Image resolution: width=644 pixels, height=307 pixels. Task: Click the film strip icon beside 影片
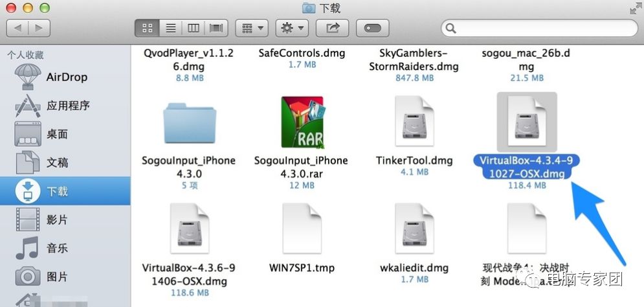point(28,220)
